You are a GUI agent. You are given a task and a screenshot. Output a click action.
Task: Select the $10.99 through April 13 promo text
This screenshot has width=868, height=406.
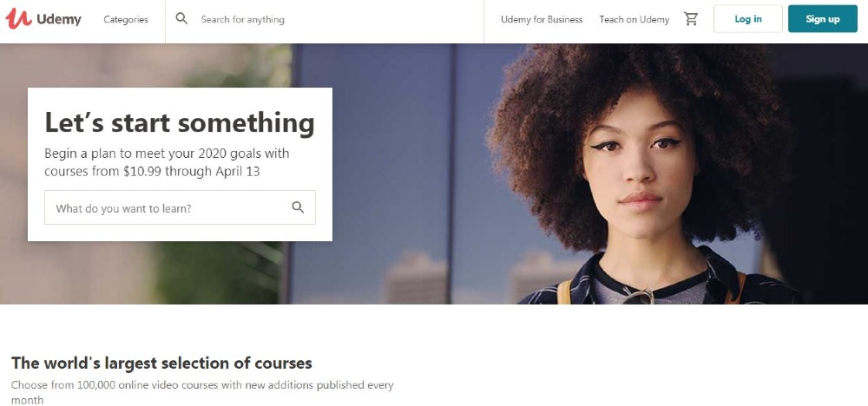[192, 172]
